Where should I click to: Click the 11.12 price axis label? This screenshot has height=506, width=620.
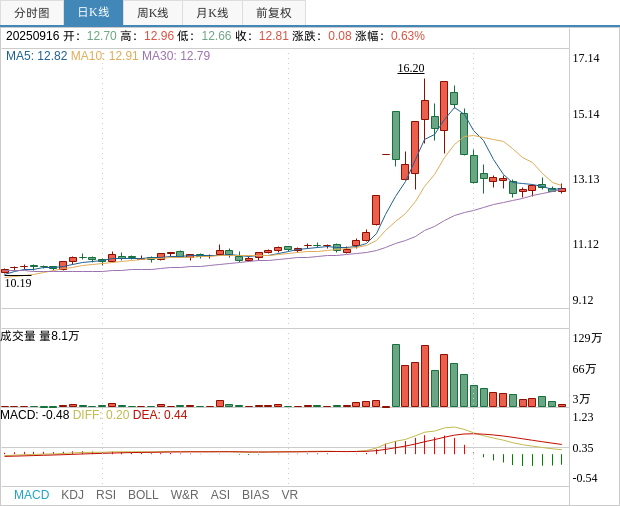(586, 244)
